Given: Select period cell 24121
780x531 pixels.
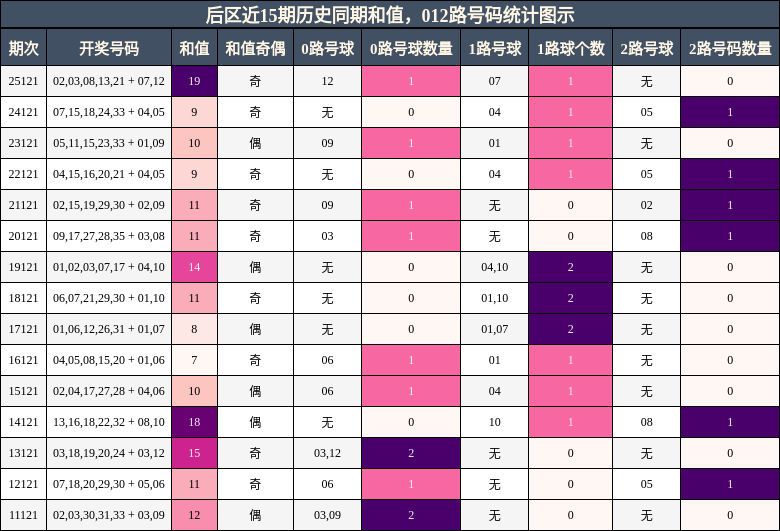Looking at the screenshot, I should (23, 112).
